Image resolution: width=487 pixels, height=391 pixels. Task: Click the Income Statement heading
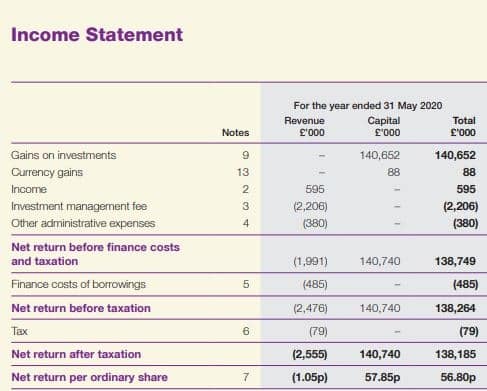pyautogui.click(x=97, y=35)
